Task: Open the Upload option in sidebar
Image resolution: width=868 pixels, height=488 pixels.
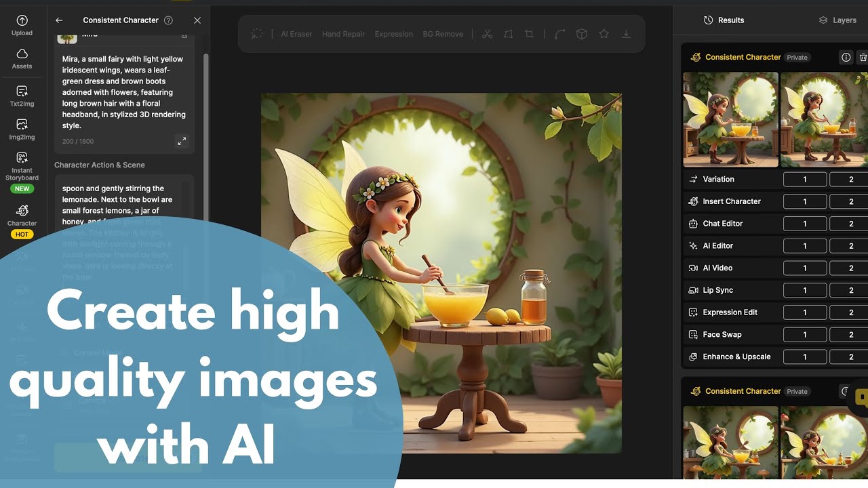Action: [22, 25]
